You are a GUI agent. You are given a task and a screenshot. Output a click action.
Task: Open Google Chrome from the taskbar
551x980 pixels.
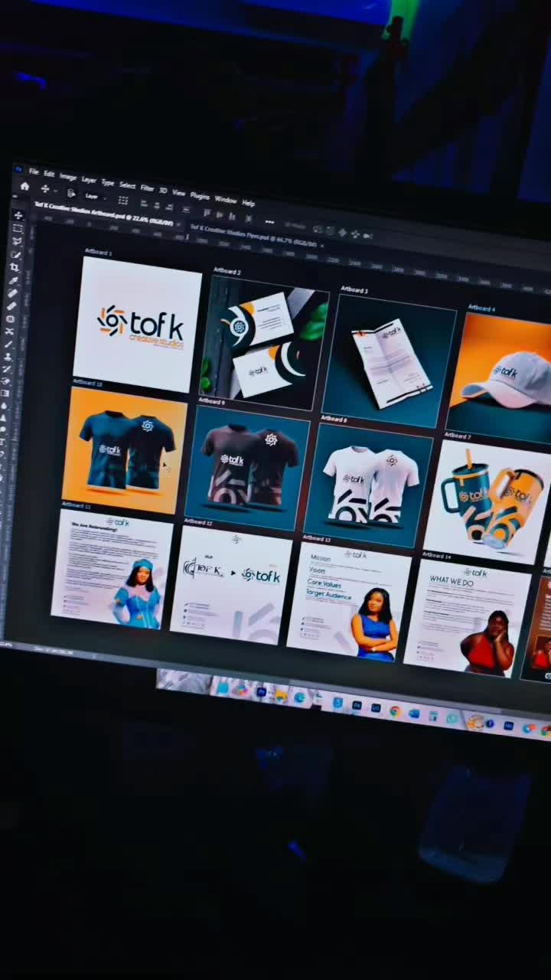coord(395,711)
